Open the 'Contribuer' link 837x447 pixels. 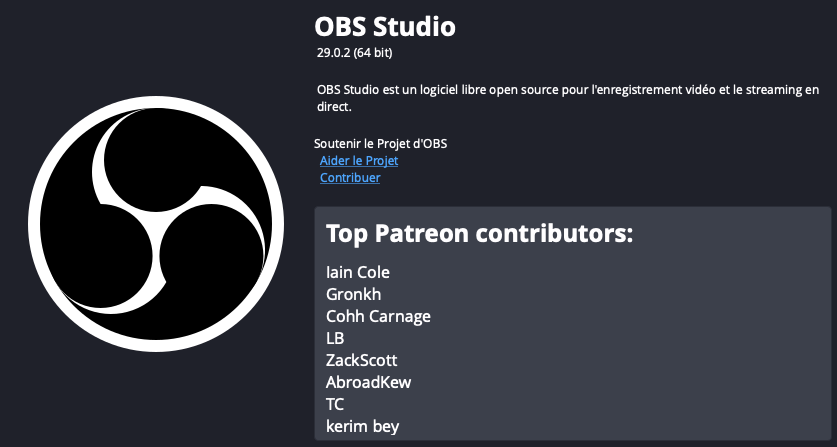click(350, 178)
